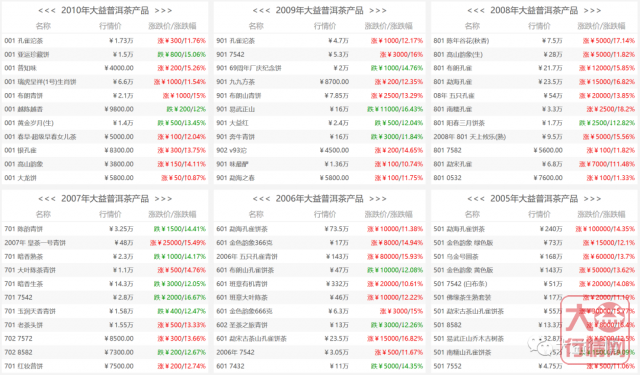The height and width of the screenshot is (375, 640).
Task: Click the price '¥8700.00'
Action: (334, 82)
